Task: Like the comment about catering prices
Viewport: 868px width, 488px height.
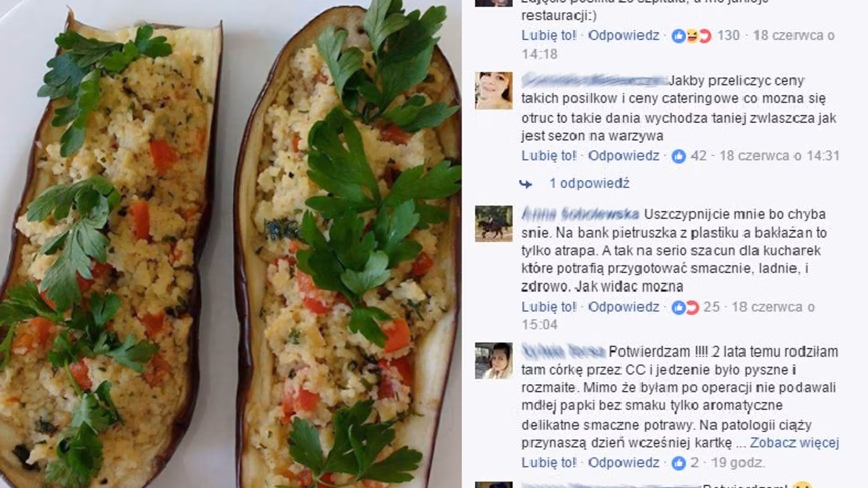Action: click(549, 156)
